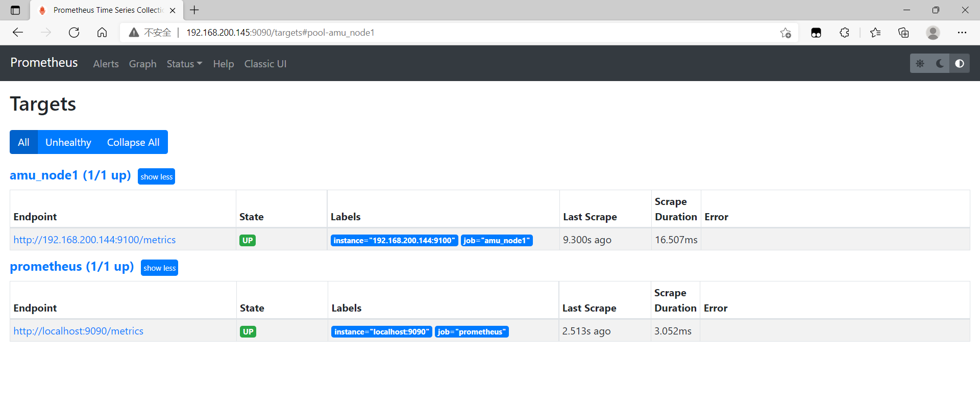
Task: Focus the browser address bar URL
Action: [x=280, y=33]
